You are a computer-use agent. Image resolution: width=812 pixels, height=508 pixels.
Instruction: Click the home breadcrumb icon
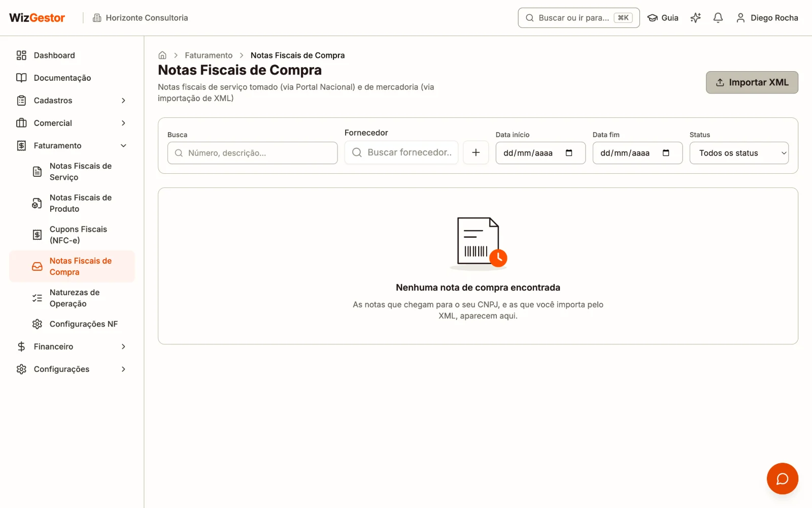click(x=162, y=55)
